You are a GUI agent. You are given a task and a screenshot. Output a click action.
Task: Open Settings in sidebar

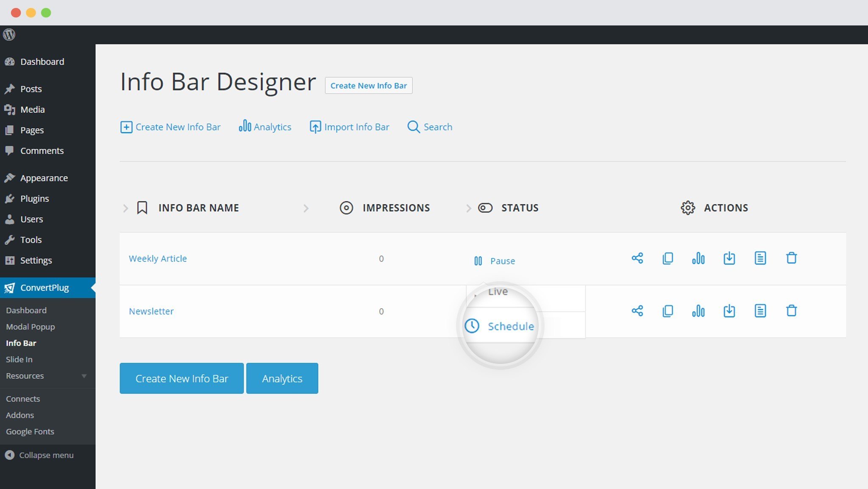36,260
